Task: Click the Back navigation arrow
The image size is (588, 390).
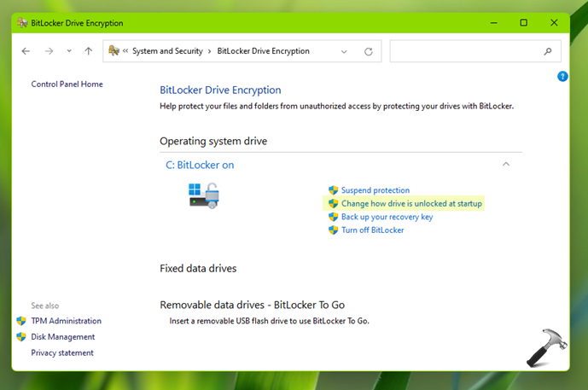Action: click(x=26, y=51)
